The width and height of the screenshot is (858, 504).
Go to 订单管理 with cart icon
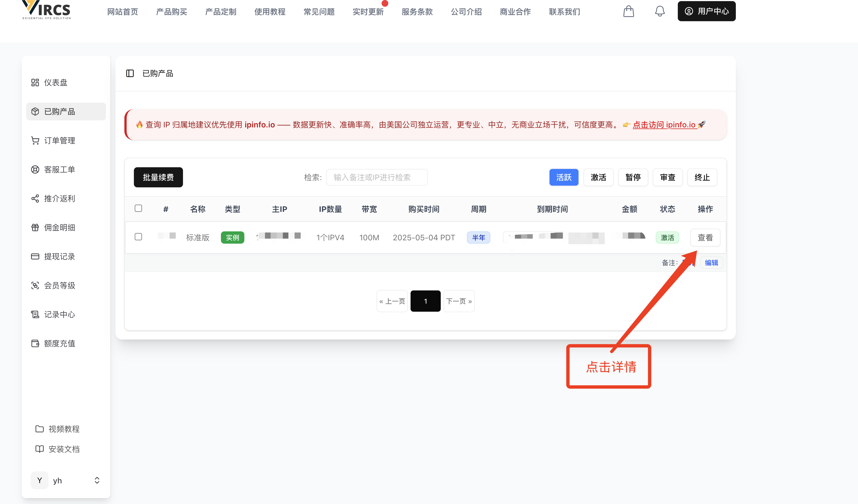point(59,140)
